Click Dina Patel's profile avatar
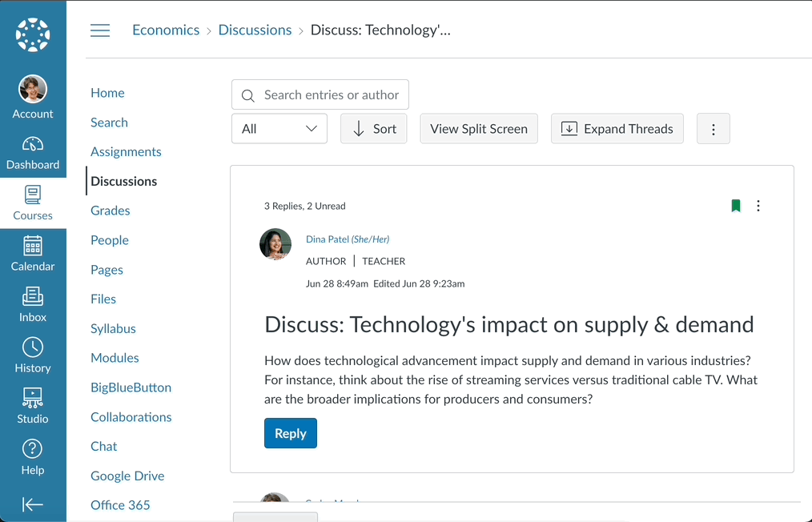The image size is (812, 522). [275, 244]
